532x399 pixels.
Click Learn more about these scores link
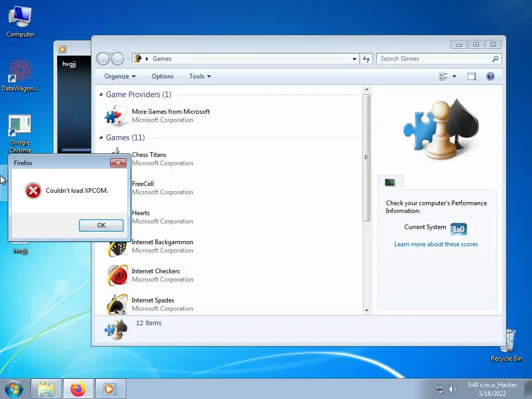point(436,244)
